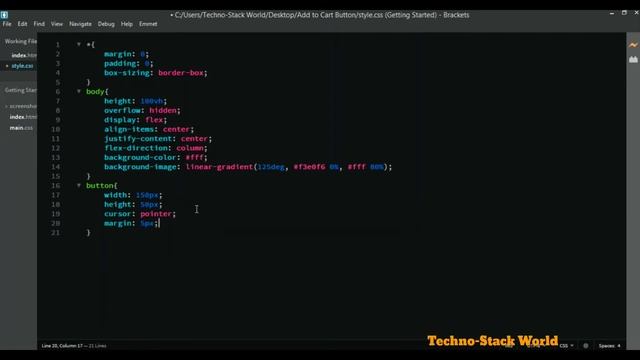Click the 'pointer' cursor value
This screenshot has height=360, width=640.
pyautogui.click(x=156, y=213)
